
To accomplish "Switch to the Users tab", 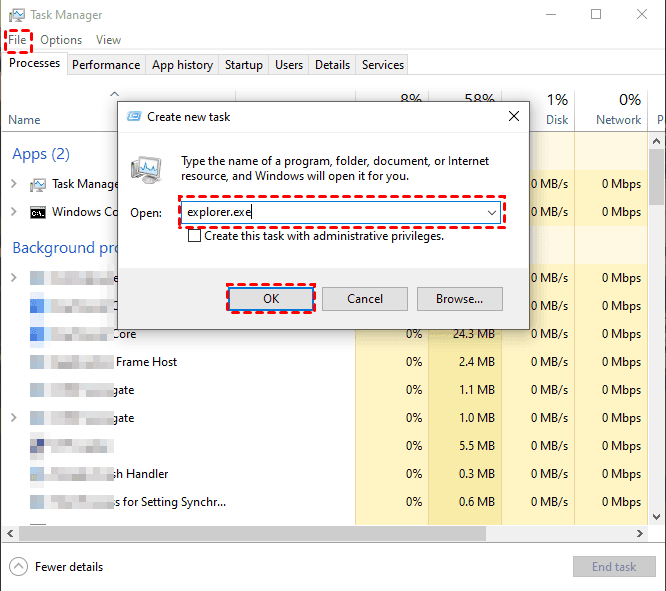I will click(289, 65).
